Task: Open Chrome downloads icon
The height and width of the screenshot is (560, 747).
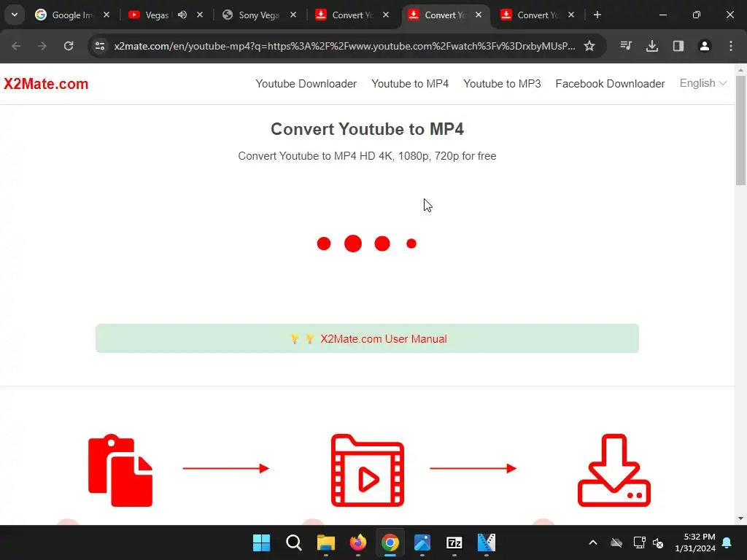Action: tap(651, 46)
